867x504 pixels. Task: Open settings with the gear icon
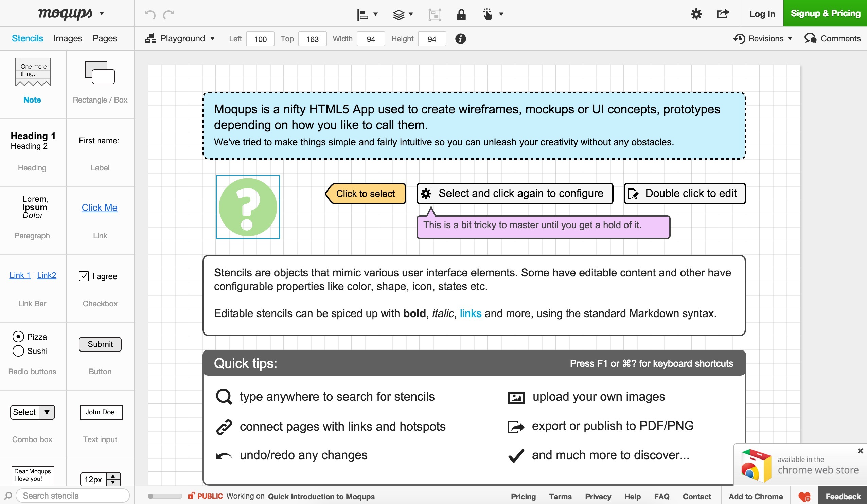(696, 14)
